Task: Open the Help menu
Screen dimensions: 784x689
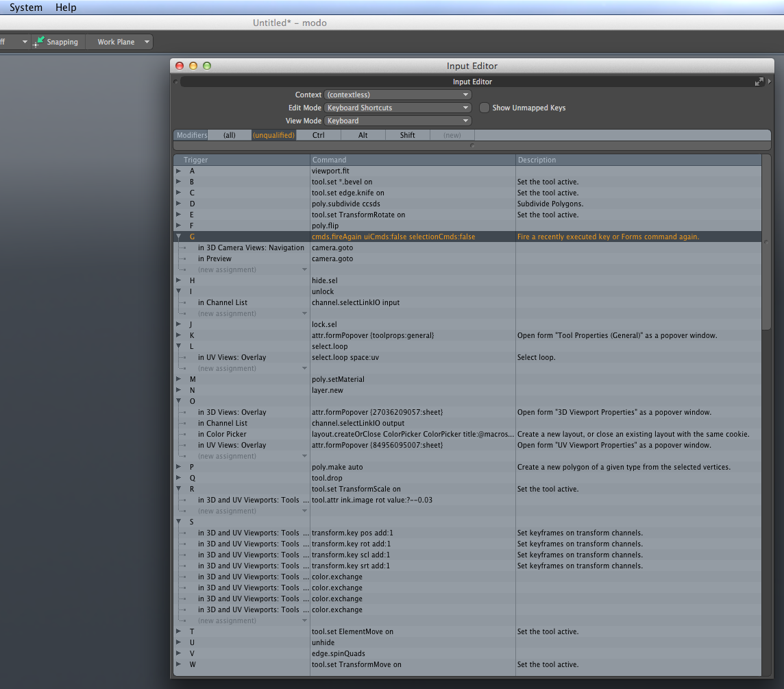Action: [x=66, y=8]
